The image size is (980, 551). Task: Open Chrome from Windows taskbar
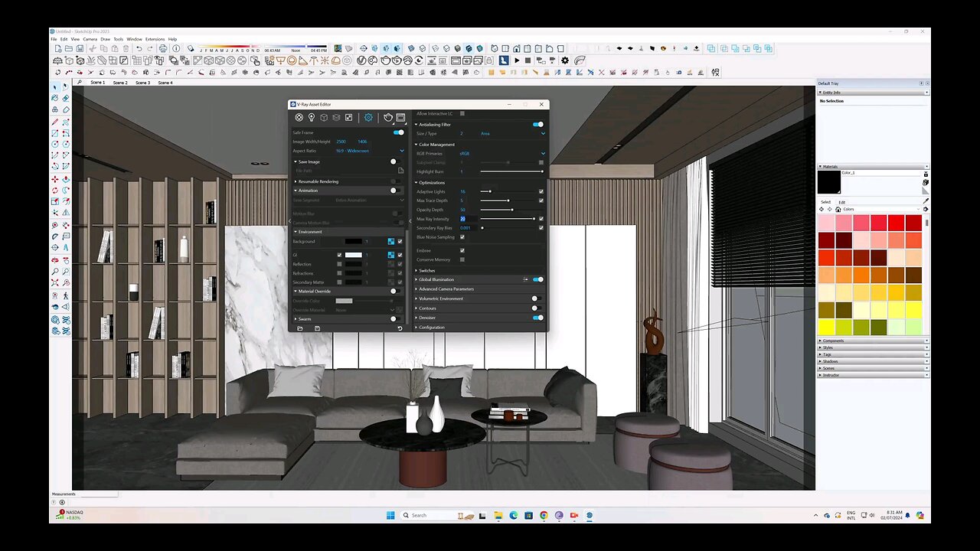click(x=544, y=515)
